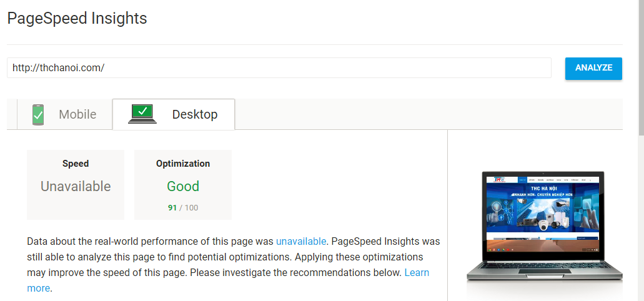Click the PageSpeed Insights page title
Screen dimensions: 644x301
pos(77,19)
